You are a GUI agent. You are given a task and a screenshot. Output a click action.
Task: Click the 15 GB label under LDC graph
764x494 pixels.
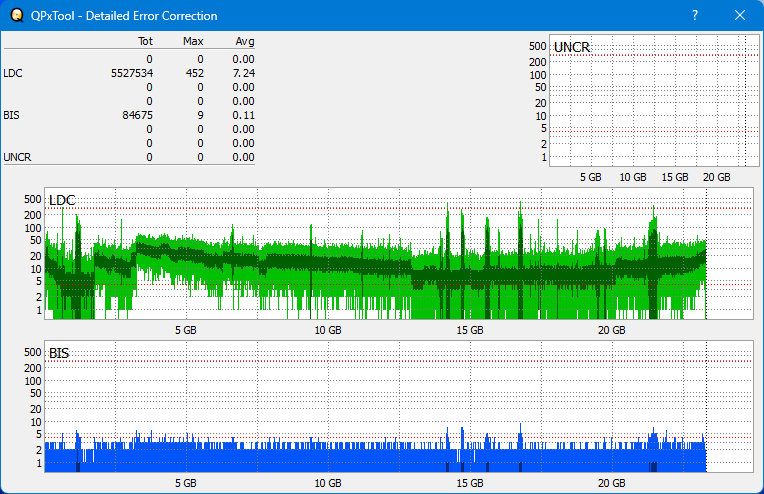pyautogui.click(x=470, y=330)
